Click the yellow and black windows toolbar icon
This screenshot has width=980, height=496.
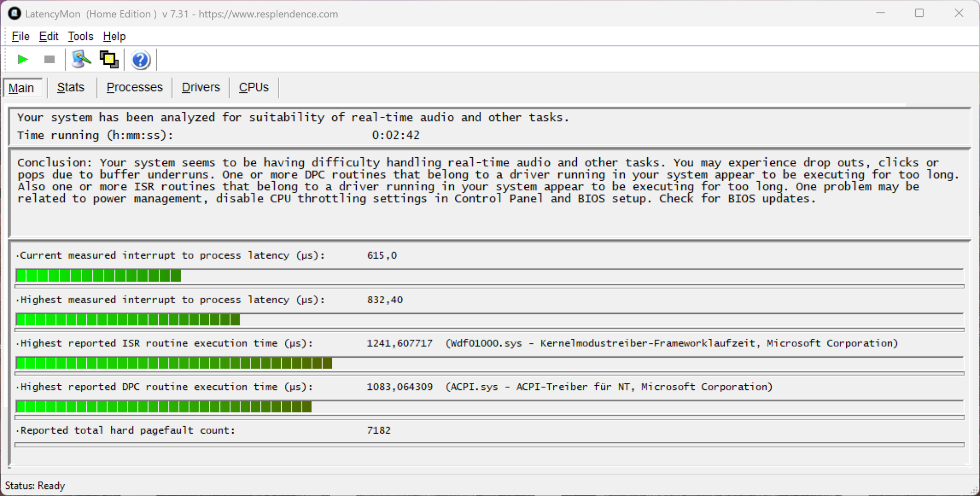coord(109,60)
